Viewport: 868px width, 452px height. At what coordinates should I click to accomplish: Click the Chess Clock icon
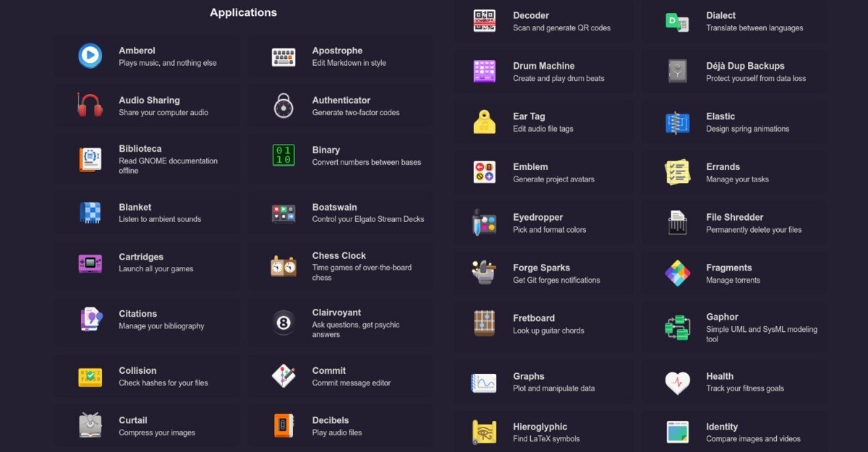pyautogui.click(x=284, y=266)
